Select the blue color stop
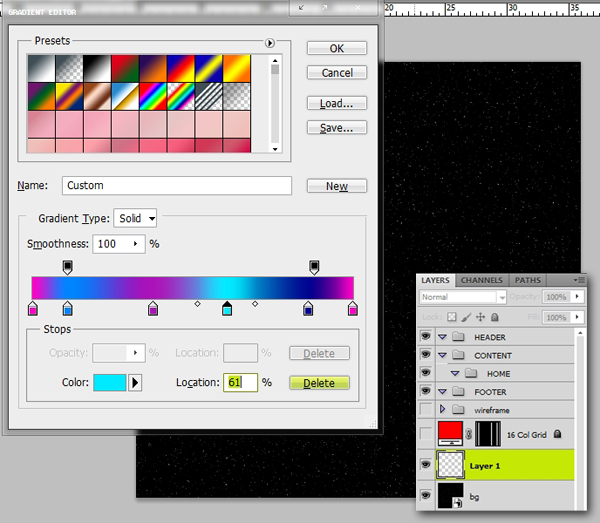The height and width of the screenshot is (523, 600). tap(68, 308)
